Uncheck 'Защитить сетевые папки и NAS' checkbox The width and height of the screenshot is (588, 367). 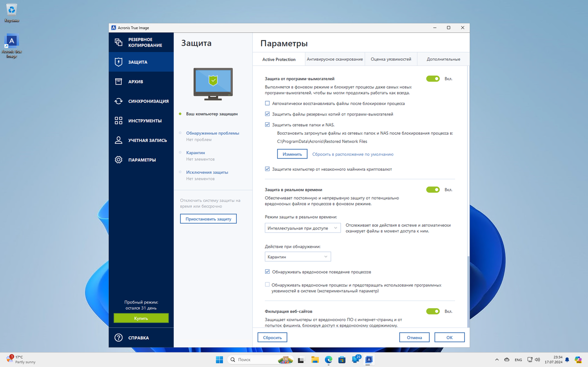point(267,125)
